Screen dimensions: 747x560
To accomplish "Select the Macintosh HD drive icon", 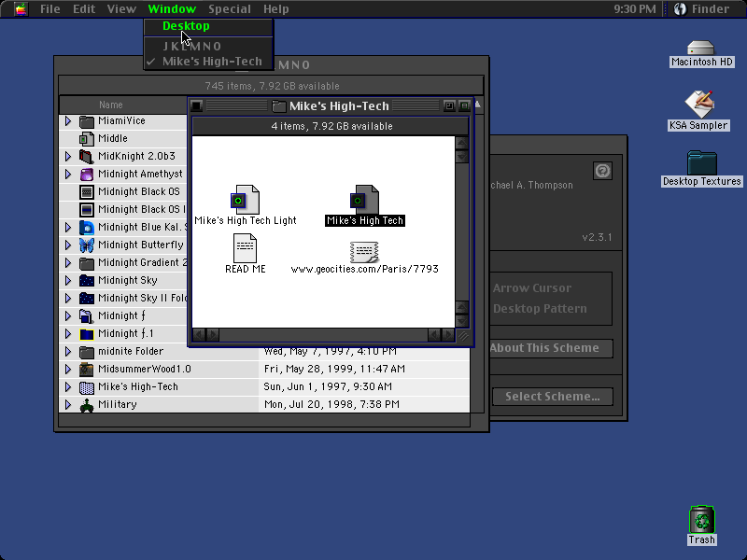I will (x=701, y=48).
